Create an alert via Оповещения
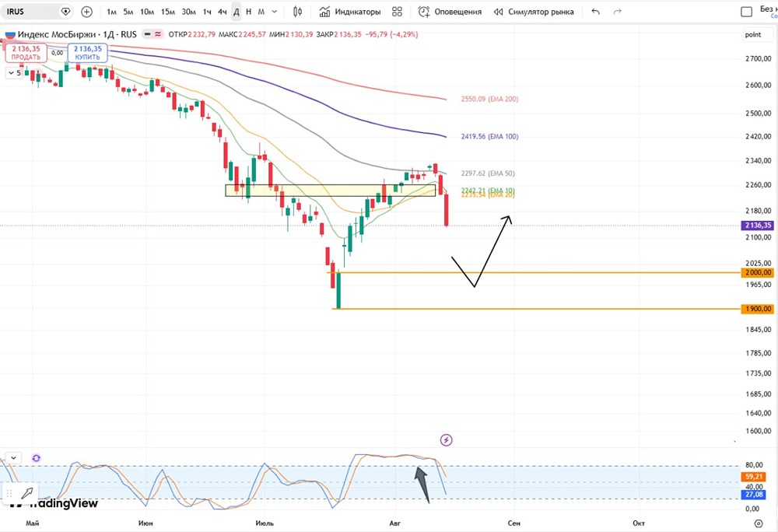The image size is (778, 532). 458,12
